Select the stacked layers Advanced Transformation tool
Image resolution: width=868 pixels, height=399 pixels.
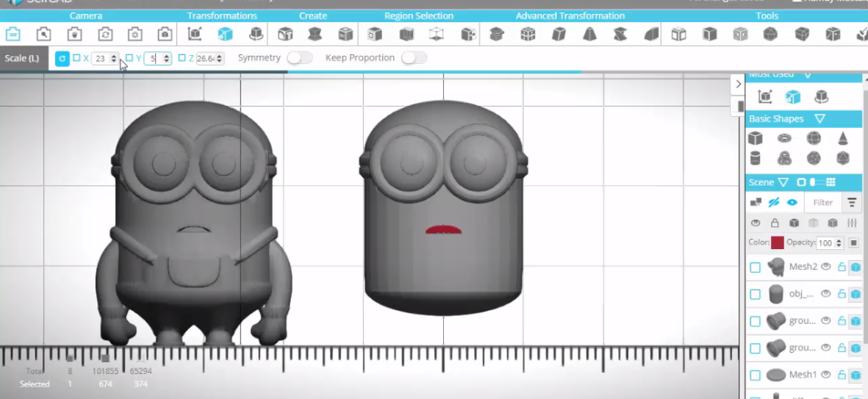(x=497, y=35)
